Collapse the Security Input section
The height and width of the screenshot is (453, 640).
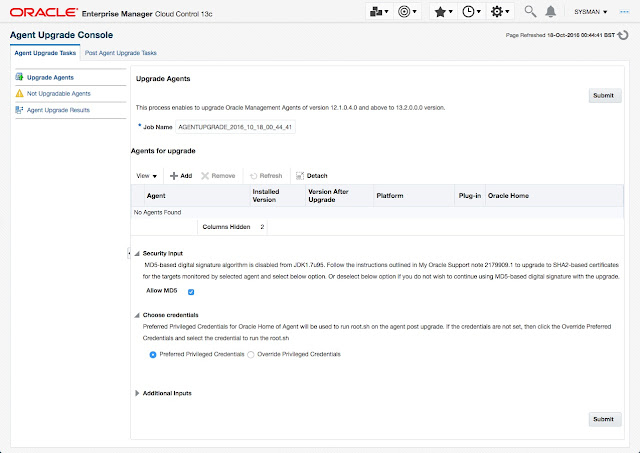click(137, 253)
